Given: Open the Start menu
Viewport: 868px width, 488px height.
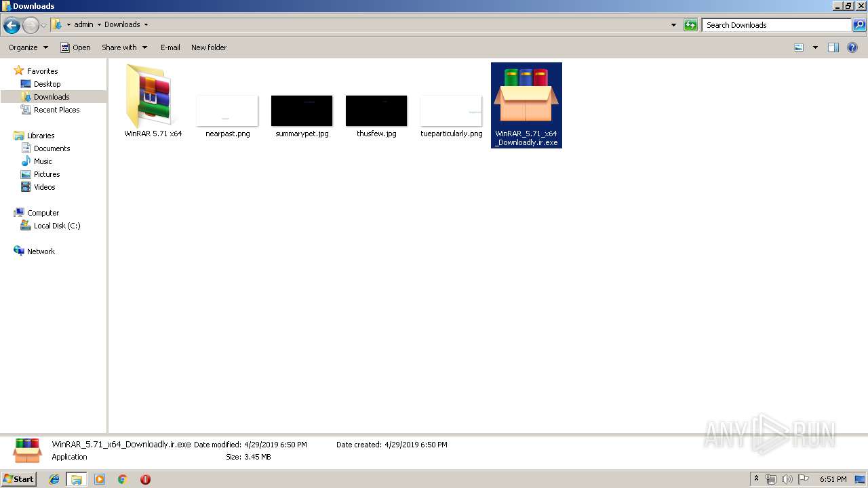Looking at the screenshot, I should tap(18, 479).
